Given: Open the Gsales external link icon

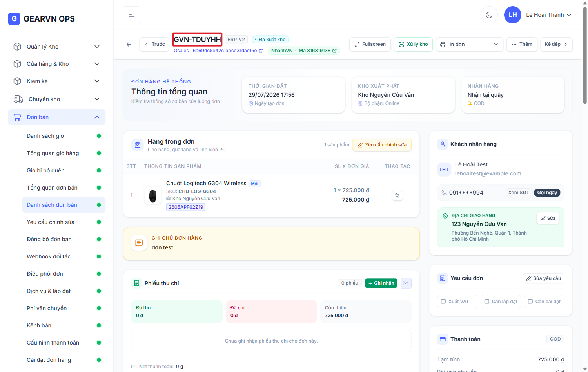Looking at the screenshot, I should coord(261,51).
